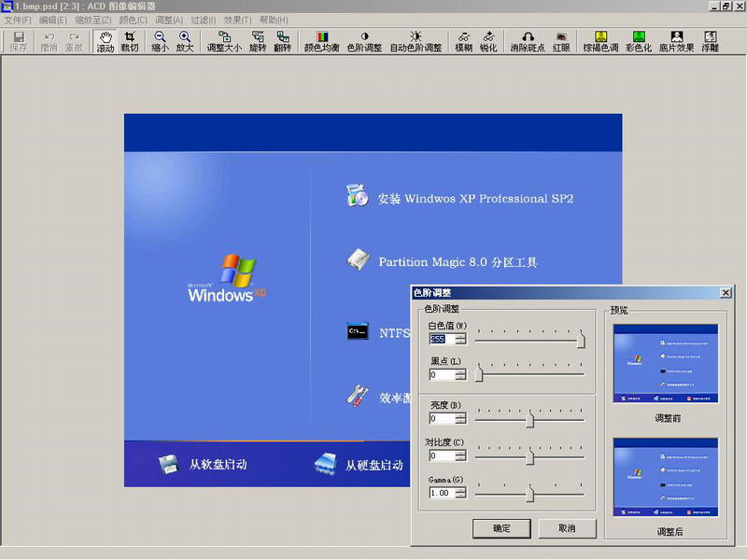Screen dimensions: 747x560
Task: Open the Help (帮助) menu
Action: [274, 20]
